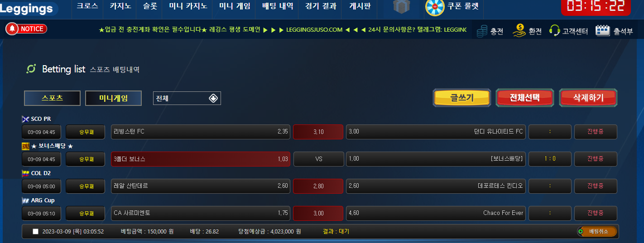The height and width of the screenshot is (243, 644).
Task: Click the coin stack deposit icon
Action: click(x=483, y=31)
